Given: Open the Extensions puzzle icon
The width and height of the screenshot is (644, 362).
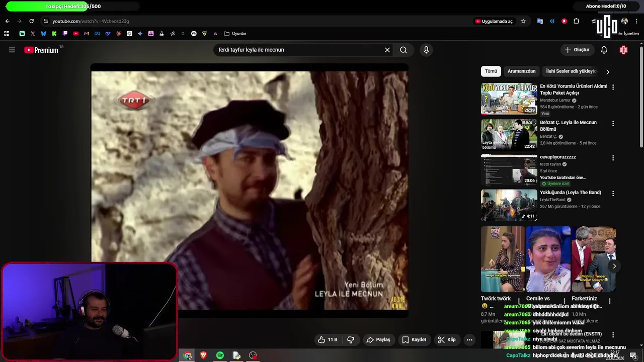Looking at the screenshot, I should point(577,21).
